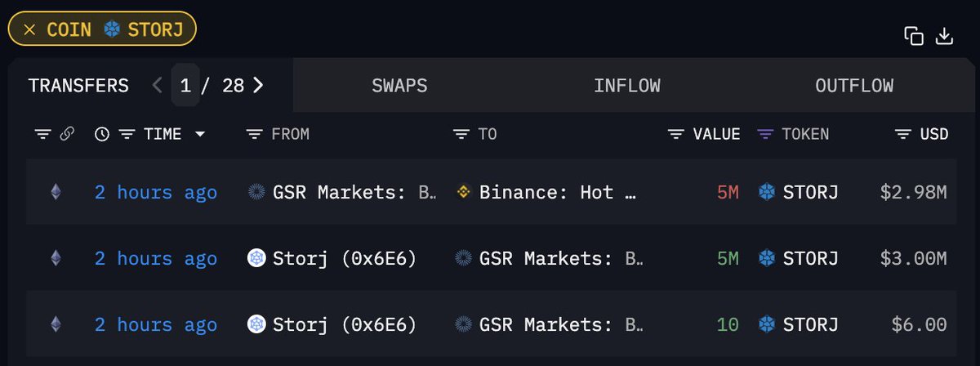The height and width of the screenshot is (366, 980).
Task: Remove the STORJ coin filter chip
Action: pos(29,30)
